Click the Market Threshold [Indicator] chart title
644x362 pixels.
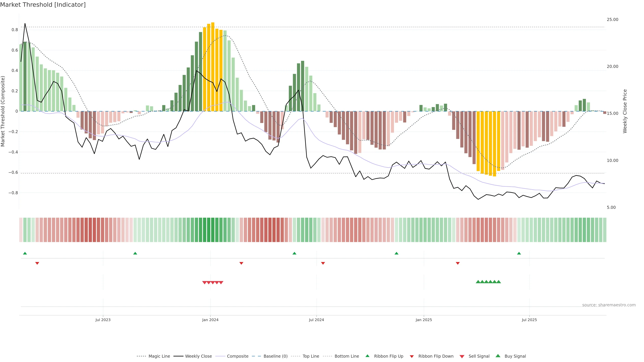point(43,5)
